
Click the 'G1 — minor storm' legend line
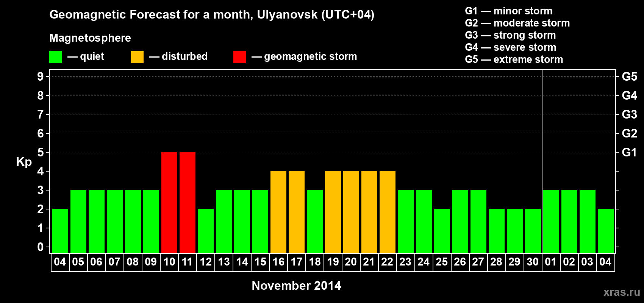[509, 11]
